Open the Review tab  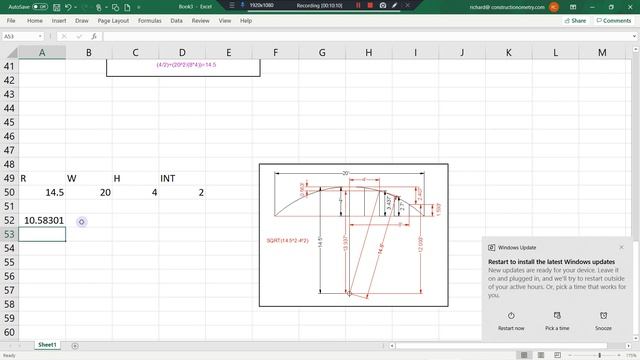point(200,20)
